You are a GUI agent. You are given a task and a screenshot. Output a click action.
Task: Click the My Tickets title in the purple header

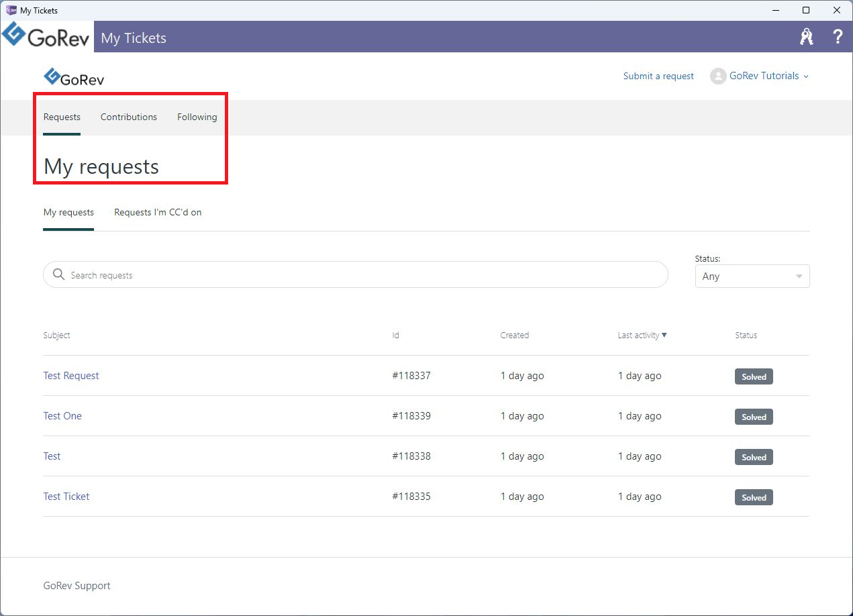pyautogui.click(x=134, y=38)
